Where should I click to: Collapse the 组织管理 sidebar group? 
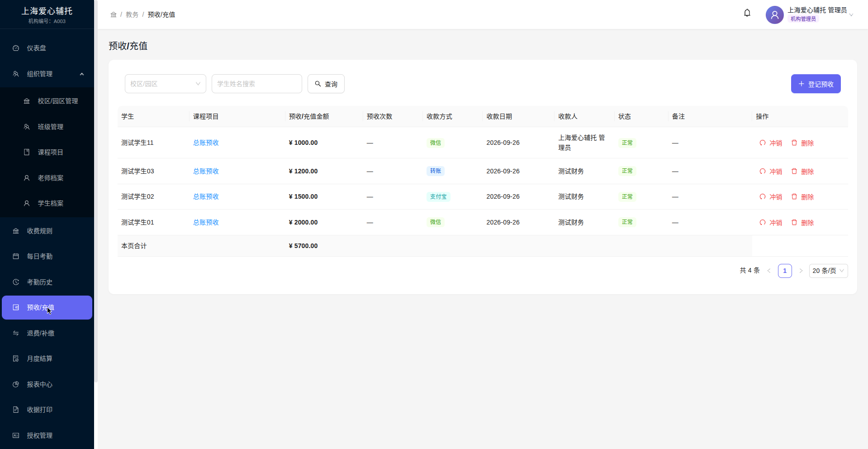pos(47,74)
